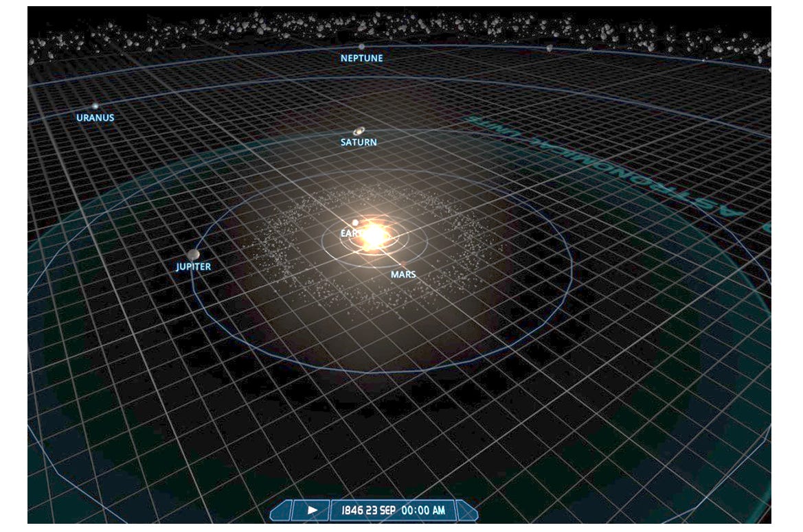Click the MARS label
This screenshot has height=532, width=803.
click(403, 275)
